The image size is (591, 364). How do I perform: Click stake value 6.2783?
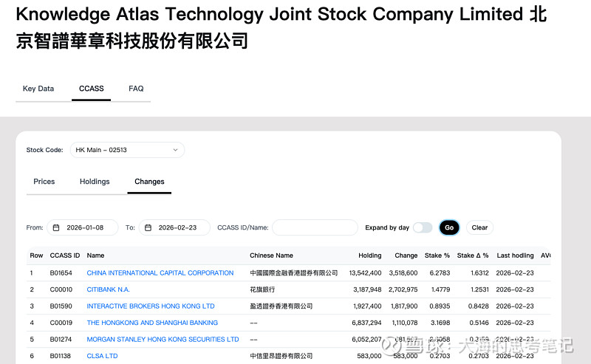[x=440, y=272]
